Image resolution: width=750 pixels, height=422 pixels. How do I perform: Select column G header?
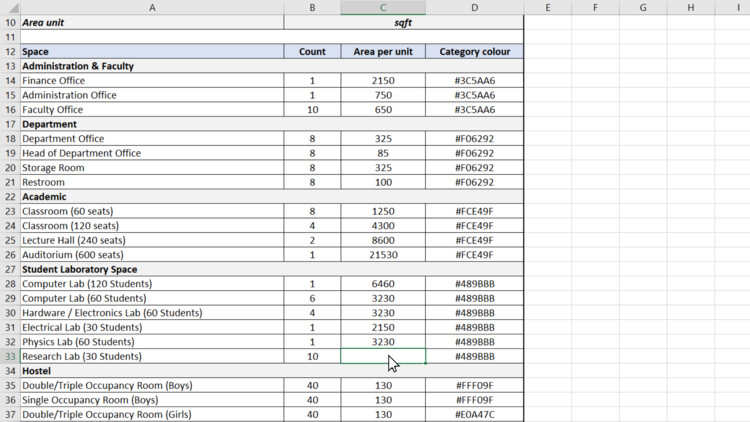[643, 7]
